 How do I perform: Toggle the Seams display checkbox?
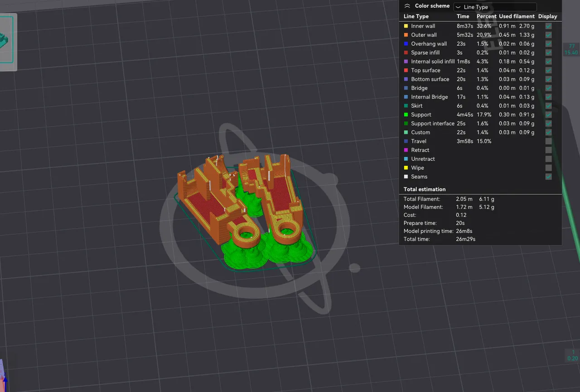click(x=549, y=177)
